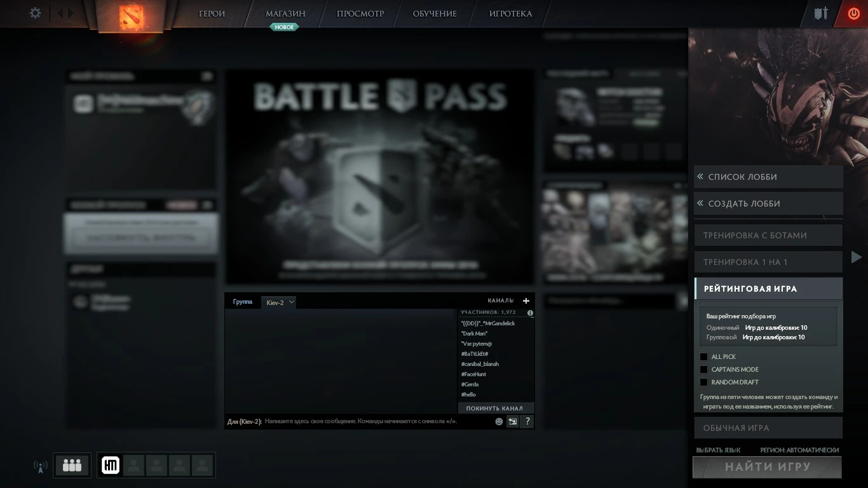Expand the ТРЕНИРОВКА С БОТАМИ section
This screenshot has height=488, width=868.
(768, 235)
